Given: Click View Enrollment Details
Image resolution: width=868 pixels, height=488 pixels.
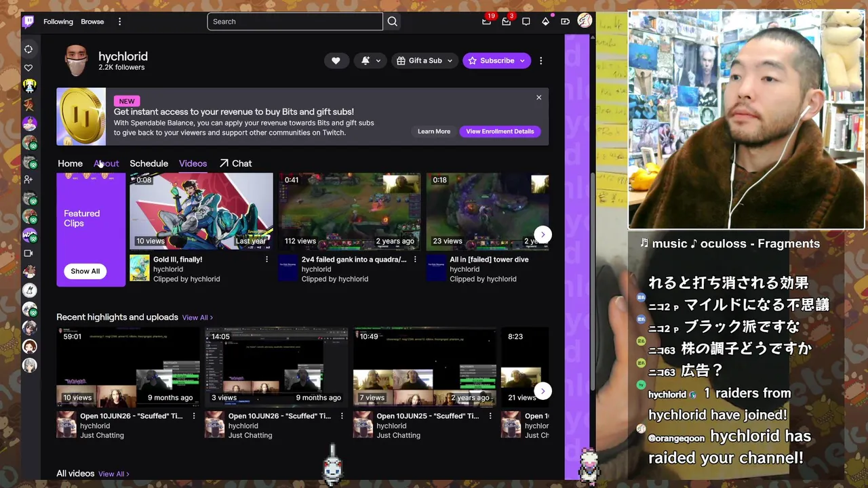Looking at the screenshot, I should point(500,131).
